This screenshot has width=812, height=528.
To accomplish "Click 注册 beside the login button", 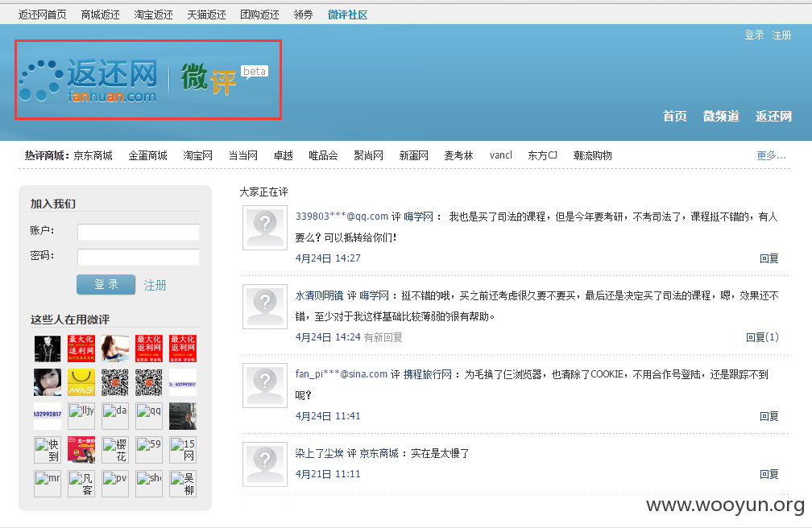I will coord(155,285).
